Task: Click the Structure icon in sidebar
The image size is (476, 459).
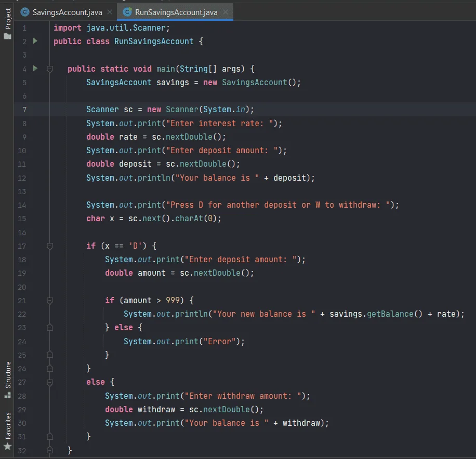Action: click(x=8, y=395)
